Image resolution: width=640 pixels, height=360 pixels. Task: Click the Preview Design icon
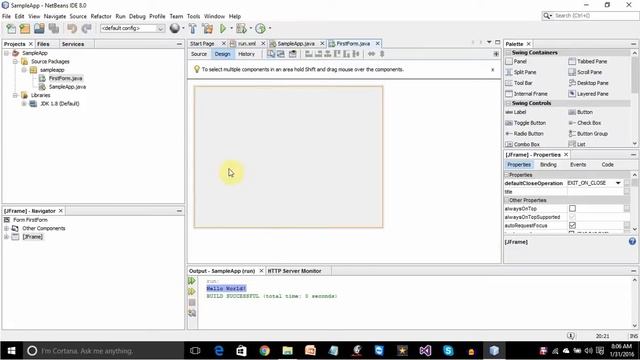pos(293,54)
